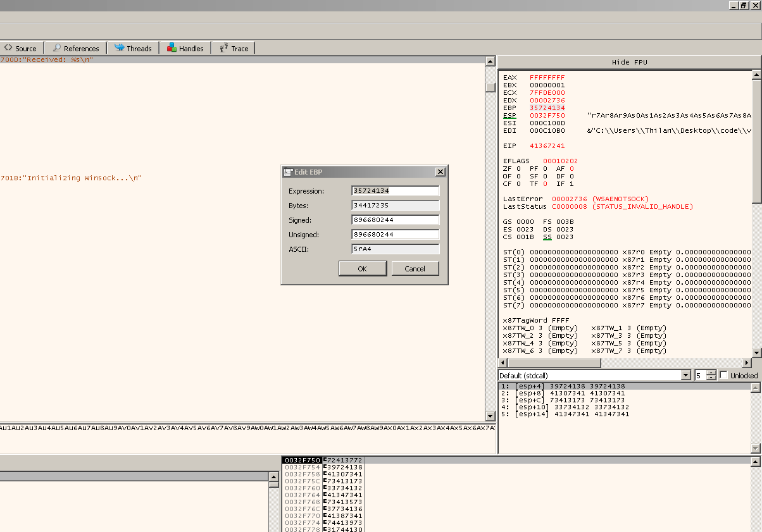Toggle the TF flag value
Viewport: 762px width, 532px height.
point(545,183)
